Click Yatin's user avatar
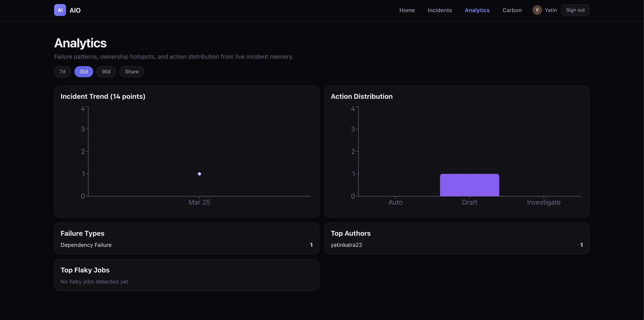Image resolution: width=644 pixels, height=320 pixels. click(537, 10)
